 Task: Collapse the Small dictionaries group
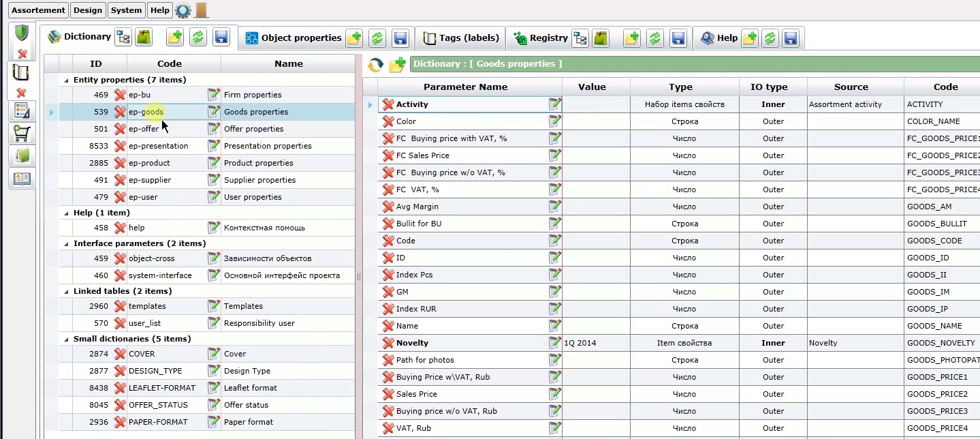point(67,339)
